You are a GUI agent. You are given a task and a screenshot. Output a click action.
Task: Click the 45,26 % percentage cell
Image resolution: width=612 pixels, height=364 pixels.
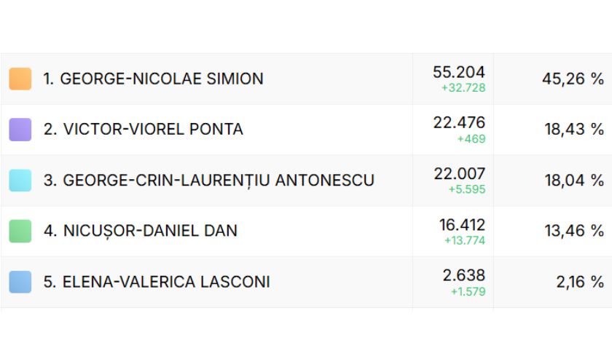(x=573, y=79)
